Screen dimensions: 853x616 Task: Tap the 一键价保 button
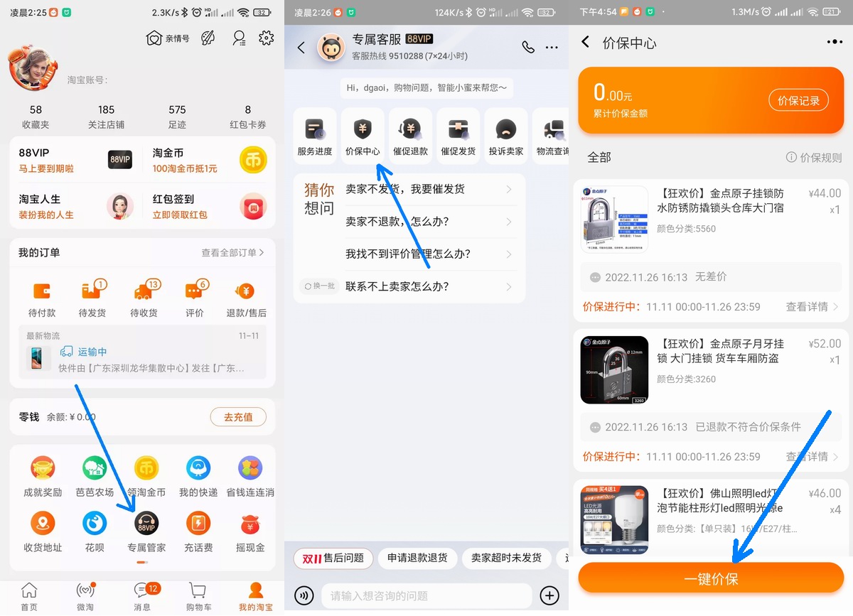[710, 578]
